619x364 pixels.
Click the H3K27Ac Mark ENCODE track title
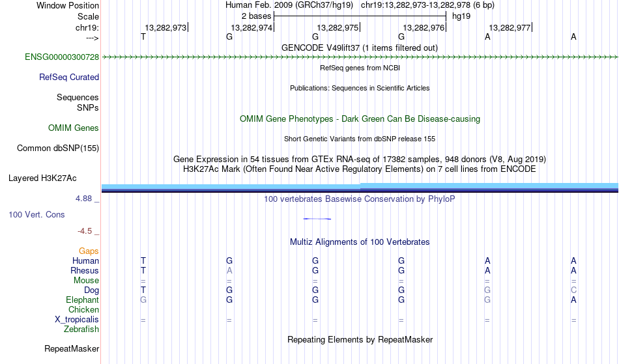click(x=360, y=169)
